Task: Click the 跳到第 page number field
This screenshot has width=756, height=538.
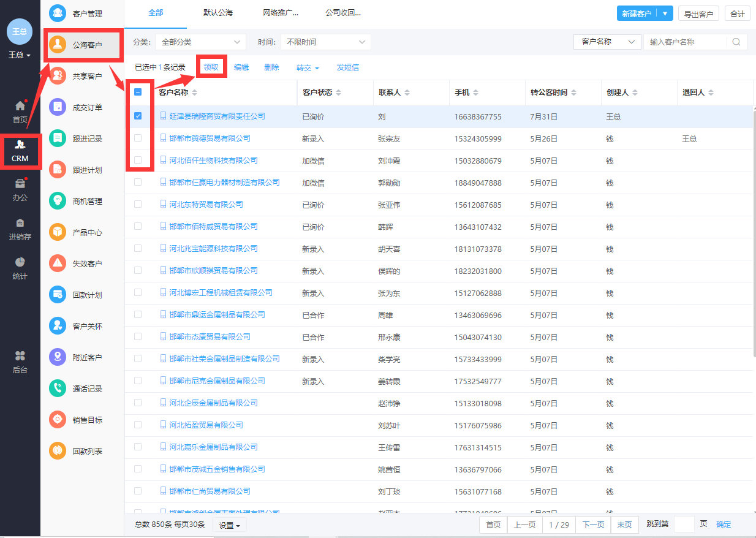Action: 684,525
